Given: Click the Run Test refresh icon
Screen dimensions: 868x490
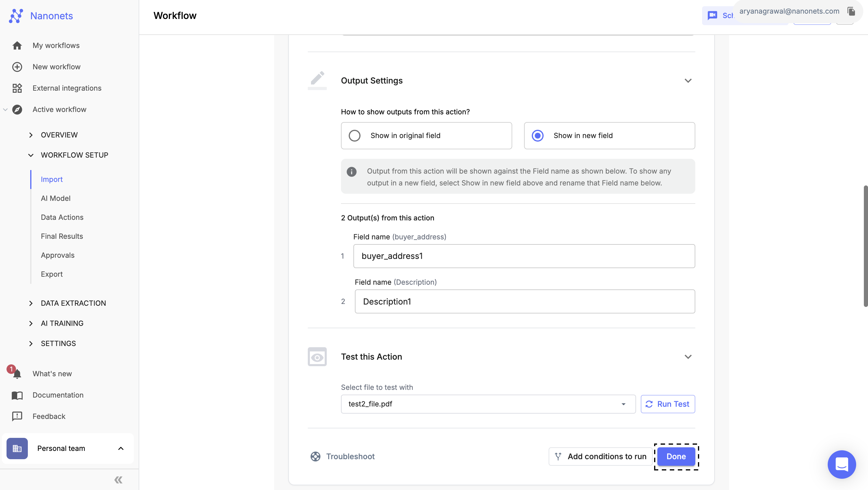Looking at the screenshot, I should point(649,404).
